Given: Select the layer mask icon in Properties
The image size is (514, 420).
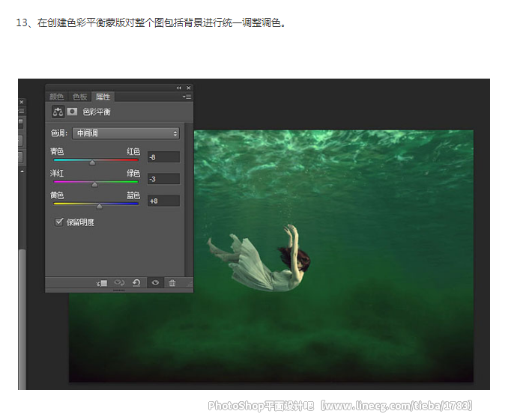Looking at the screenshot, I should (72, 112).
